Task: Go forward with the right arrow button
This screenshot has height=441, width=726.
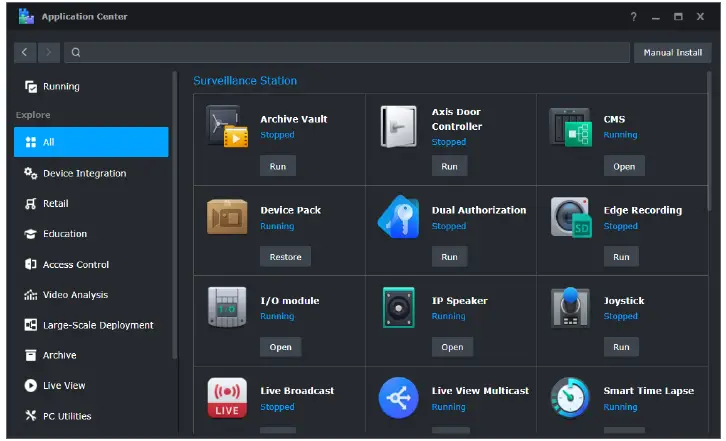Action: coord(49,52)
